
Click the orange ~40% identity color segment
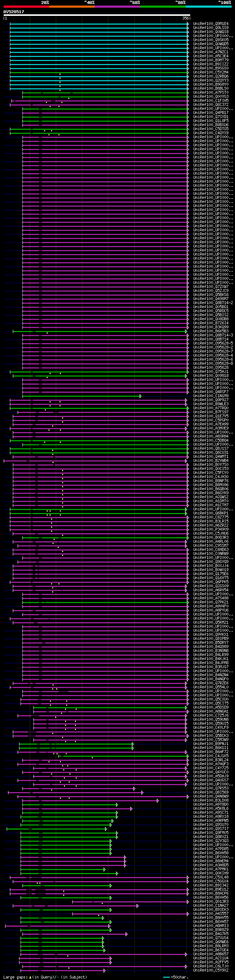(72, 7)
